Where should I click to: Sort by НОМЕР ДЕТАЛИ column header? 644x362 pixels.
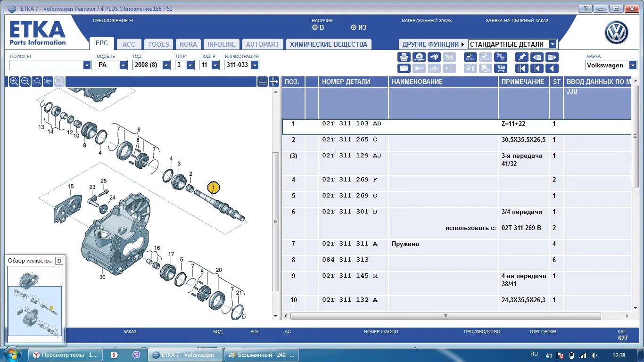(353, 82)
